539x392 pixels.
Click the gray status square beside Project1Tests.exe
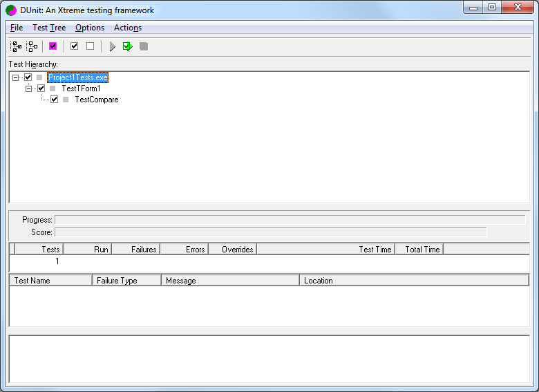pyautogui.click(x=39, y=77)
